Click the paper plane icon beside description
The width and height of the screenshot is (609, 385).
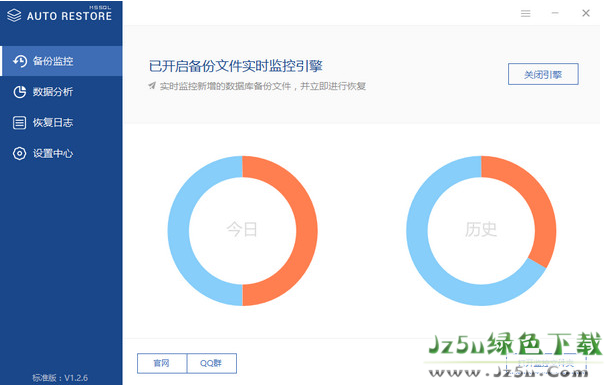[x=152, y=85]
